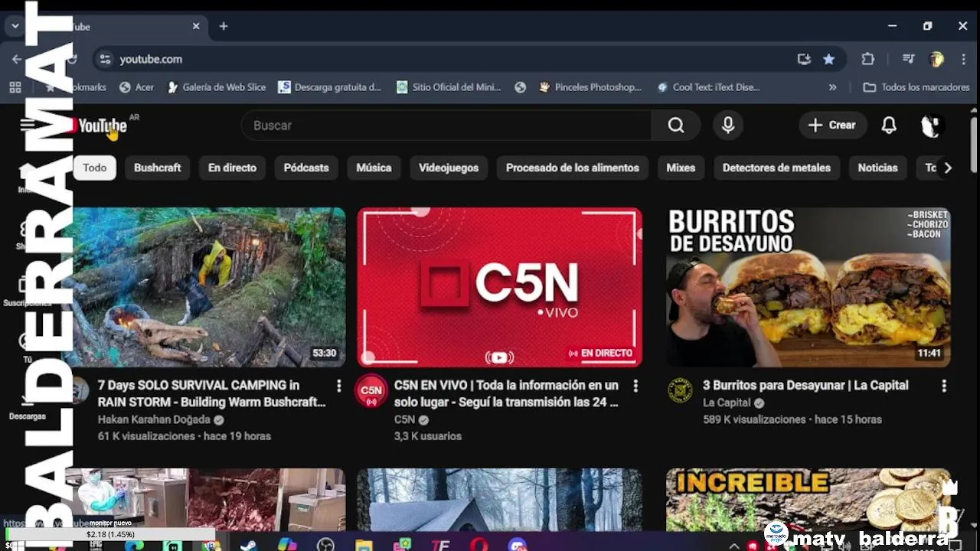Open the INCREIBLE gold coins thumbnail
Screen dimensions: 980x551
(x=808, y=500)
